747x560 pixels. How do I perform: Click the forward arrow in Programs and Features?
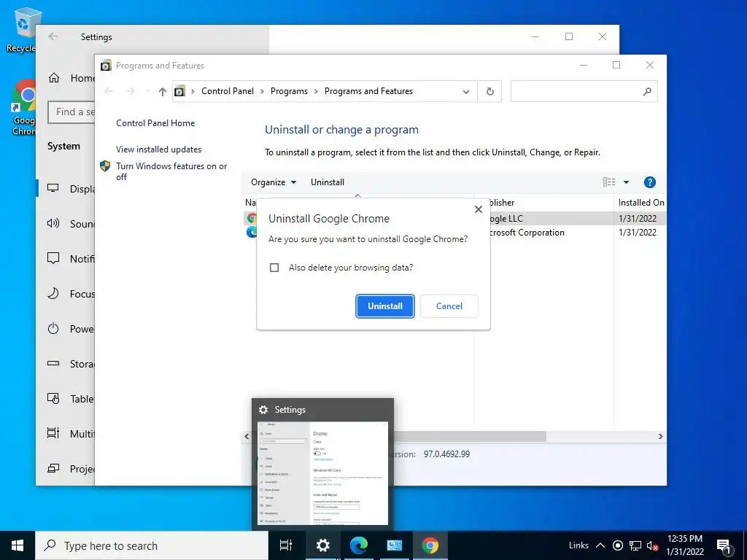point(131,91)
